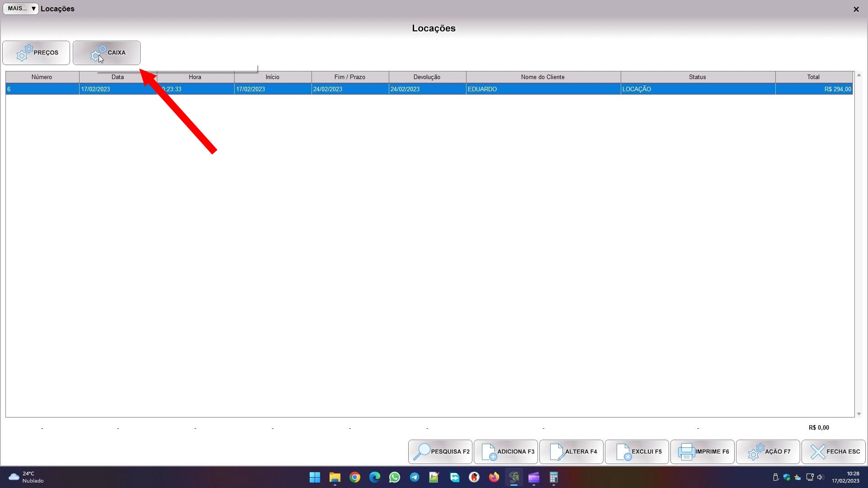Click the PESQUISA F2 magnifier button
Screen dimensions: 868x488
point(440,451)
